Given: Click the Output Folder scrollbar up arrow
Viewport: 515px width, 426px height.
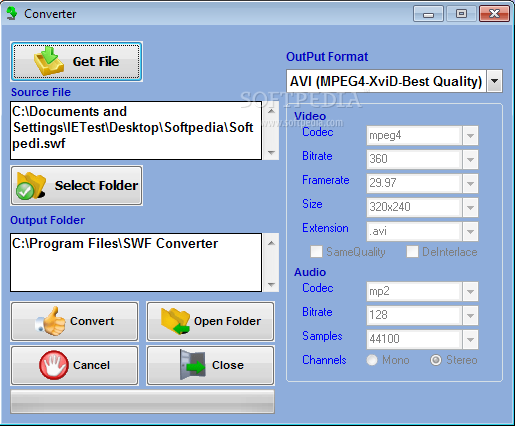Looking at the screenshot, I should [271, 243].
